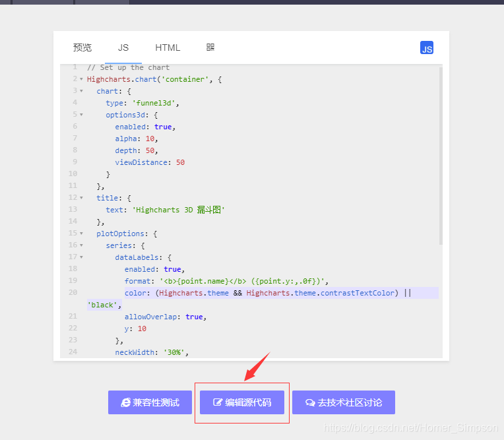
Task: Click the IE icon on 兼容性测试 button
Action: (x=126, y=402)
